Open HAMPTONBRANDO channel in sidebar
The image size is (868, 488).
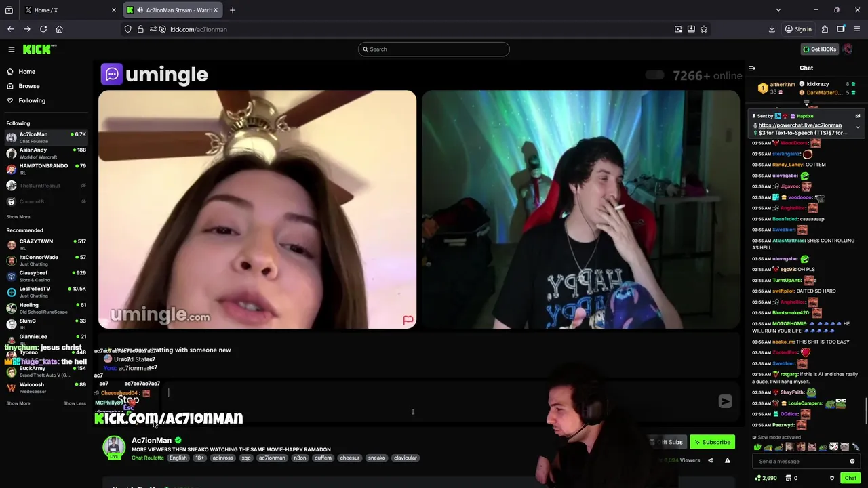[46, 169]
